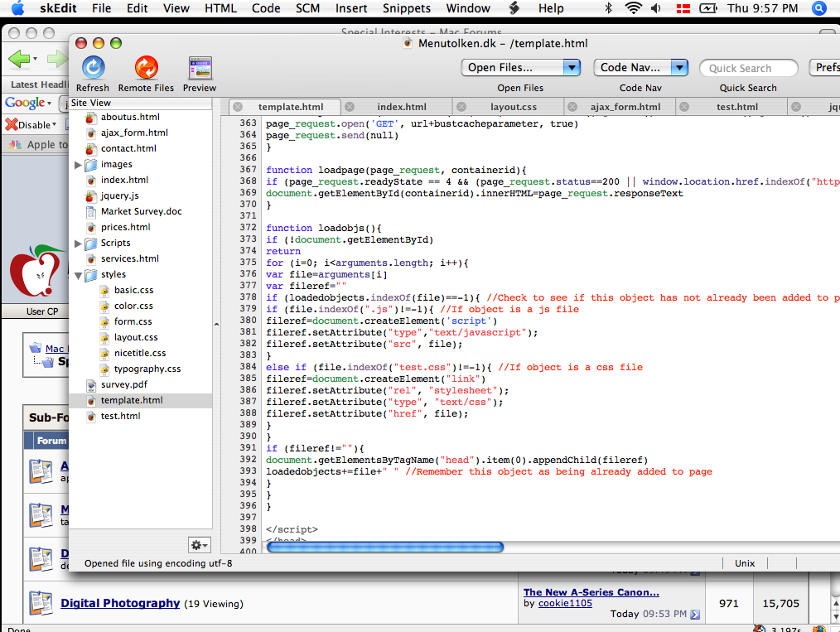Select form.css in the styles folder
The image size is (840, 632).
point(133,321)
